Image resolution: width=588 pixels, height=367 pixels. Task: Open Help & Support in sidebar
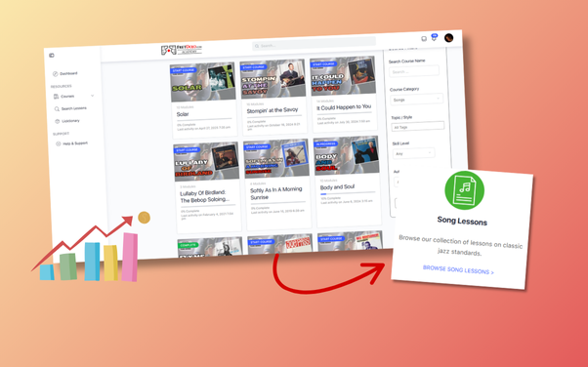click(x=71, y=143)
